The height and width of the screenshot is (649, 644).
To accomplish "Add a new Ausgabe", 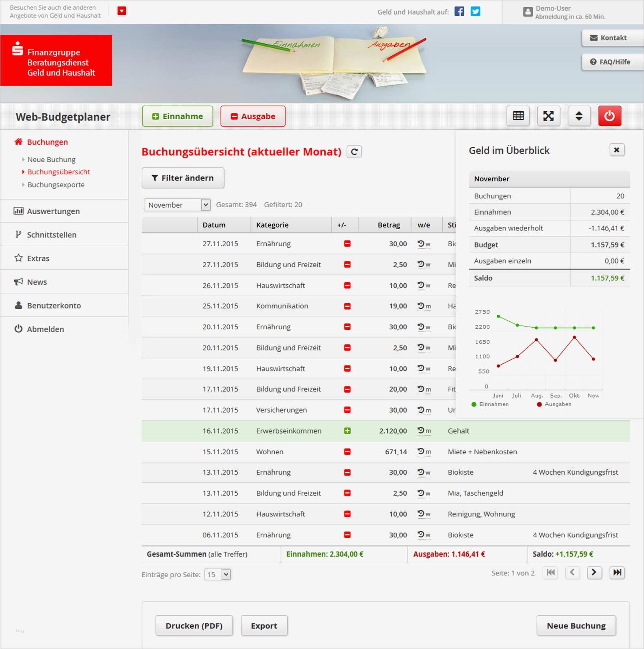I will pyautogui.click(x=253, y=116).
